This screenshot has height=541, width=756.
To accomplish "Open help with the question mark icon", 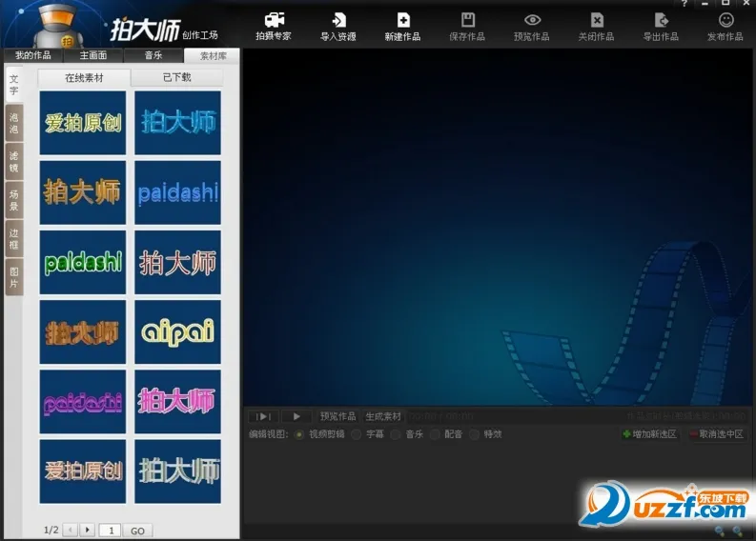I will 684,4.
